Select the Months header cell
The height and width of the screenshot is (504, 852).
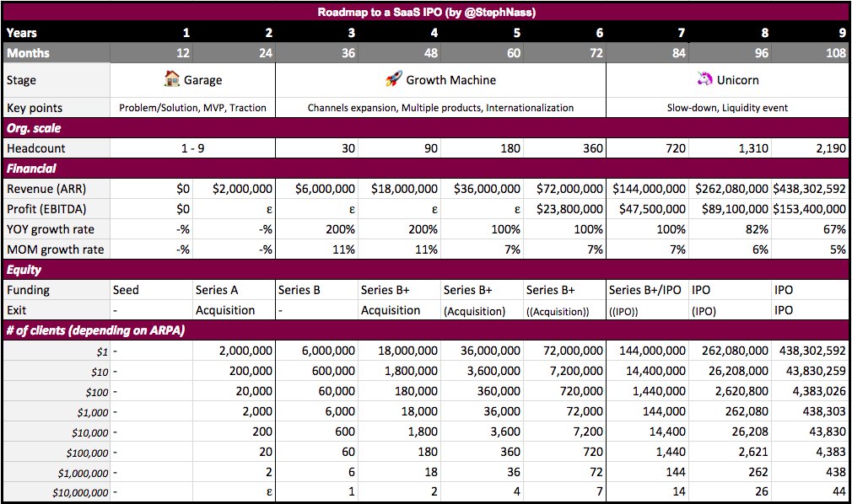coord(57,53)
